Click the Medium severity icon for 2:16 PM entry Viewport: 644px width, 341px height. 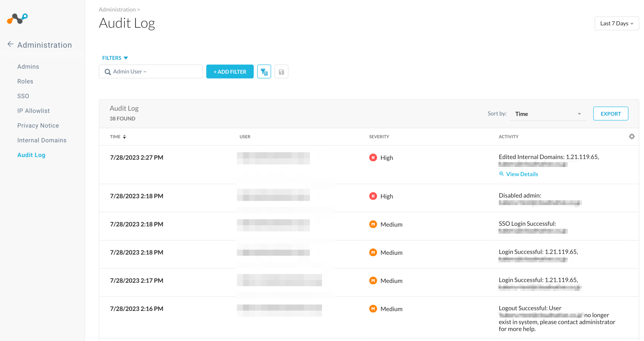pyautogui.click(x=373, y=309)
